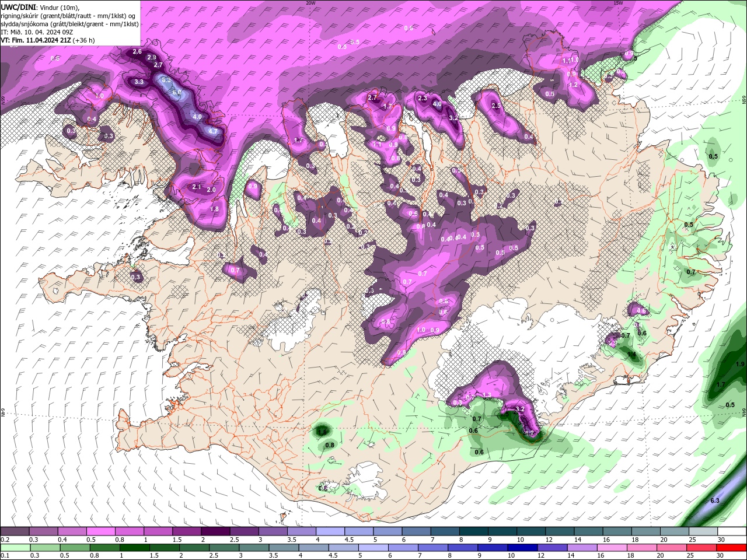This screenshot has width=747, height=560.
Task: Click rain scale dark green swatch between 1 and 1.5
Action: [135, 548]
